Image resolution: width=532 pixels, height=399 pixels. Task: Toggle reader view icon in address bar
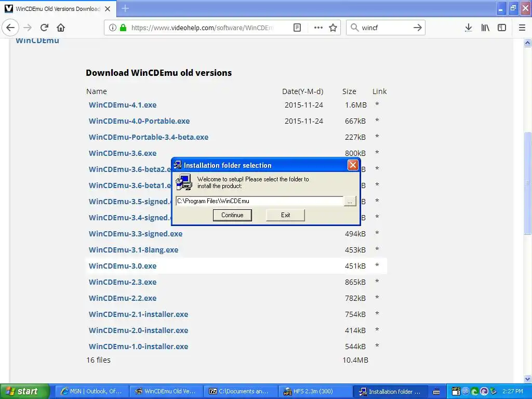tap(297, 28)
